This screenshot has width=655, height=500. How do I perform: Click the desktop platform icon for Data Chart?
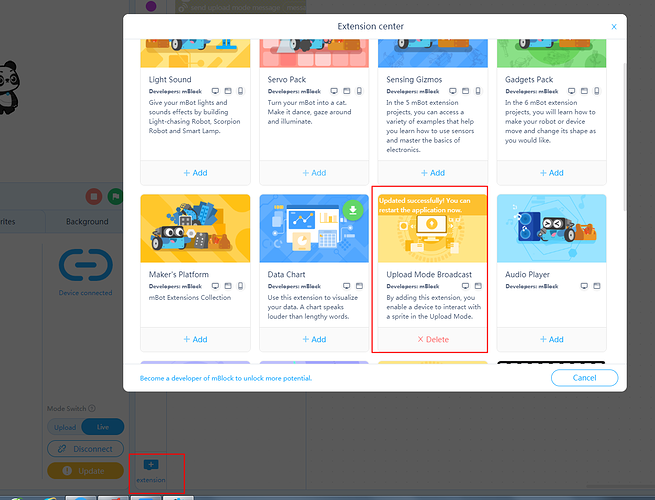347,286
